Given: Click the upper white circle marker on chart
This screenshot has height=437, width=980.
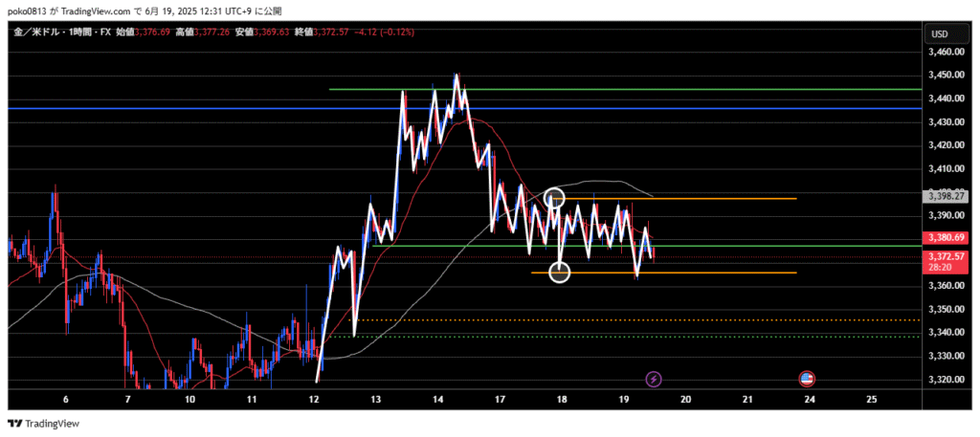Looking at the screenshot, I should pyautogui.click(x=553, y=198).
